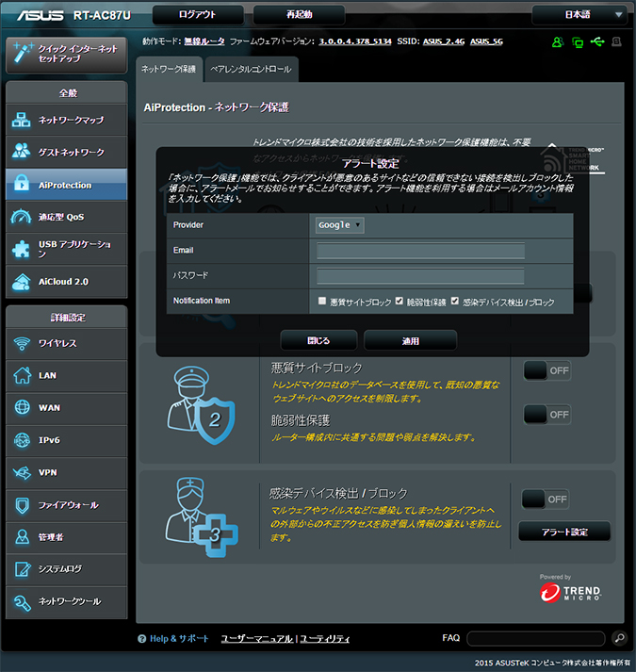
Task: Toggle the 脆弱性保護 OFF switch
Action: click(546, 415)
